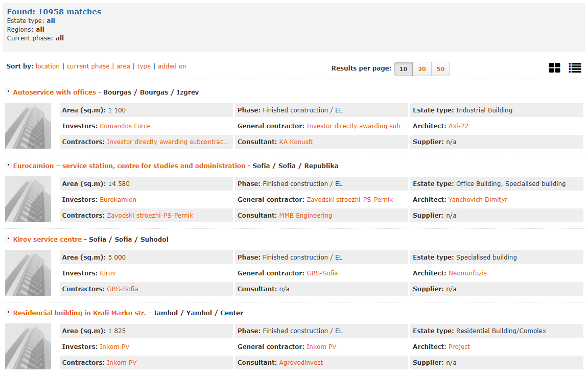
Task: Sort results by area
Action: pos(123,66)
